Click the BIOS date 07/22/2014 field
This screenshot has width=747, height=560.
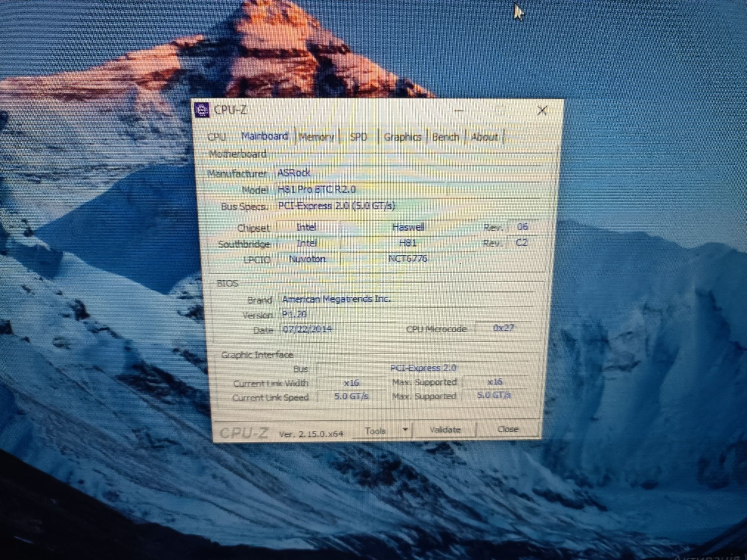coord(338,329)
